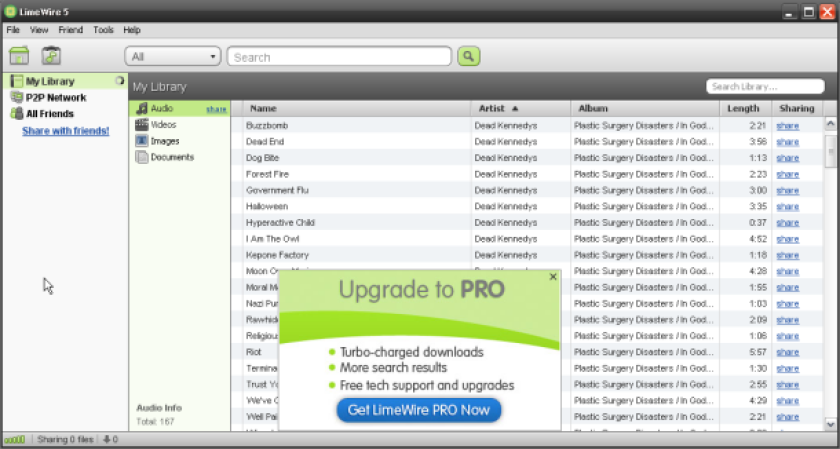Select the My Library sidebar icon
Viewport: 840px width, 449px height.
point(17,81)
